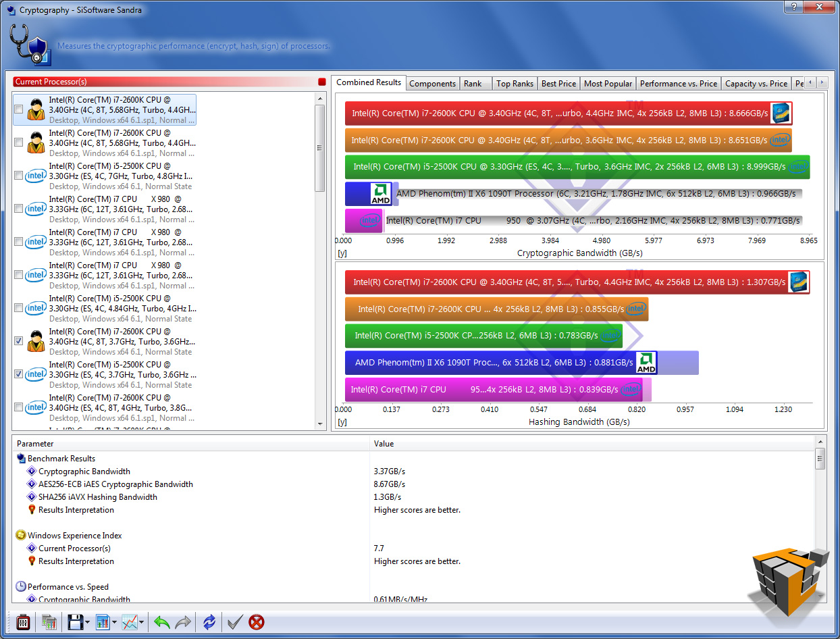840x639 pixels.
Task: Click the processor list scrollbar up arrow
Action: point(321,98)
